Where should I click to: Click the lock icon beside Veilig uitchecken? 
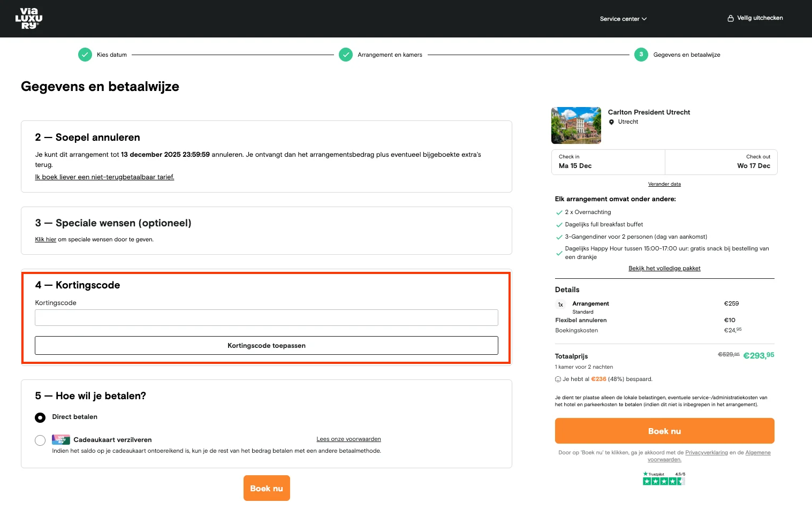pos(730,18)
